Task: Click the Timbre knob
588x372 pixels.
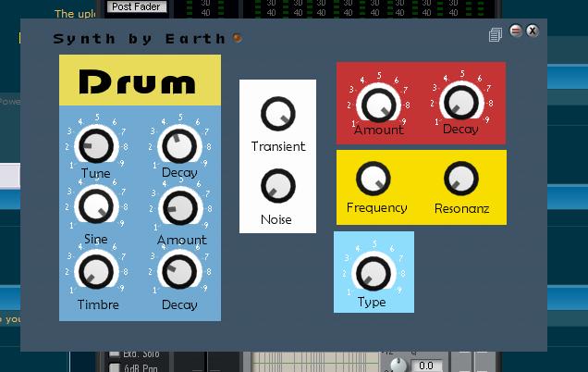Action: tap(94, 271)
